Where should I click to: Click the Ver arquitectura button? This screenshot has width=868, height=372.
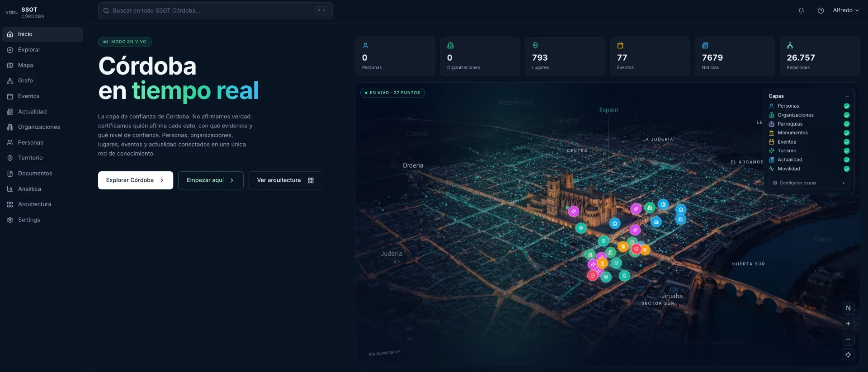(x=285, y=180)
